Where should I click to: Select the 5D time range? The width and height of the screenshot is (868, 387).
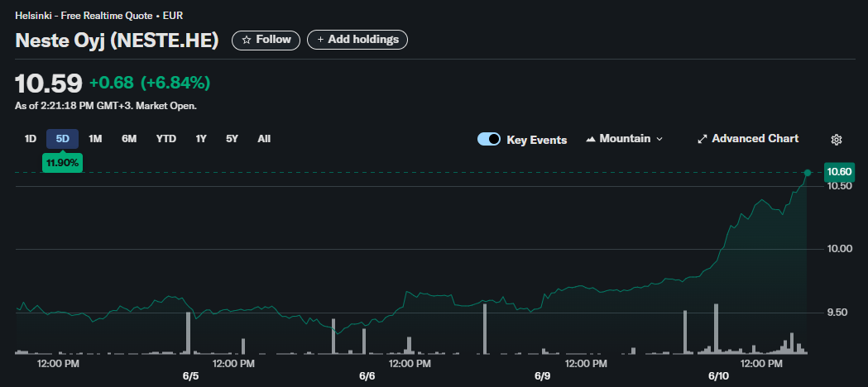63,139
